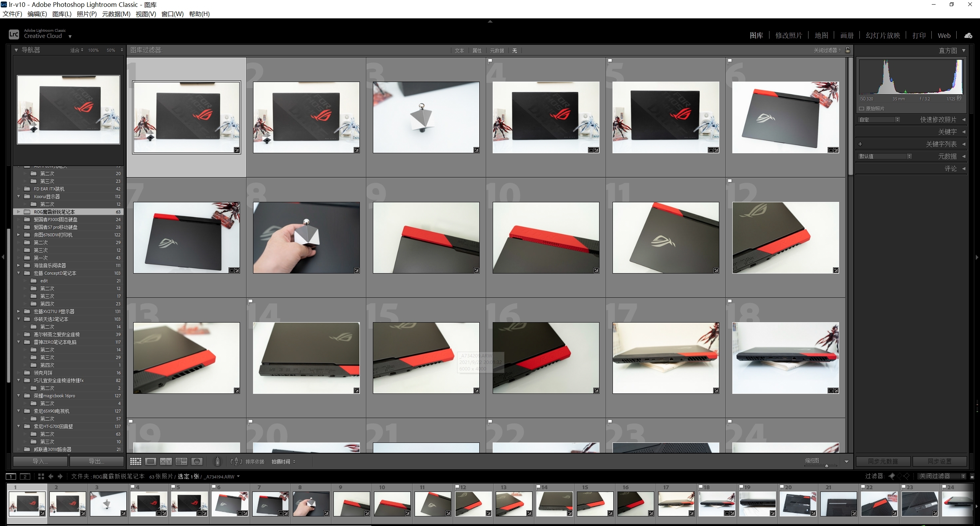Adjust the 缩览图 size slider
This screenshot has width=980, height=526.
point(826,466)
